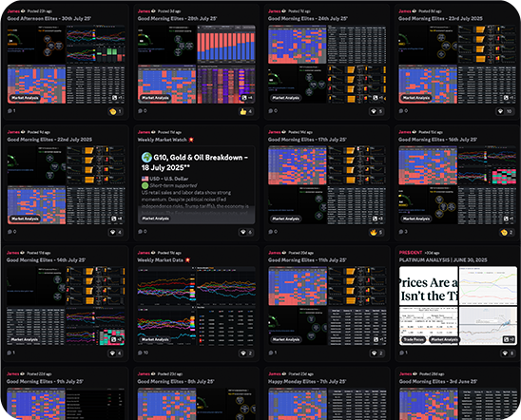
Task: Click comment icon on 22nd July 2025 post
Action: click(x=10, y=232)
